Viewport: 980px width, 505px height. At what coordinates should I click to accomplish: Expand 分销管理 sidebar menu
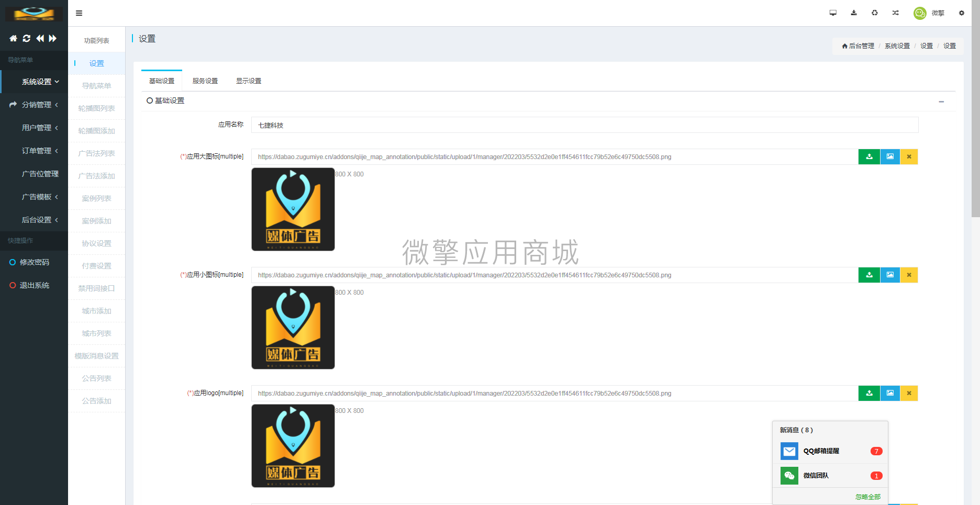34,105
